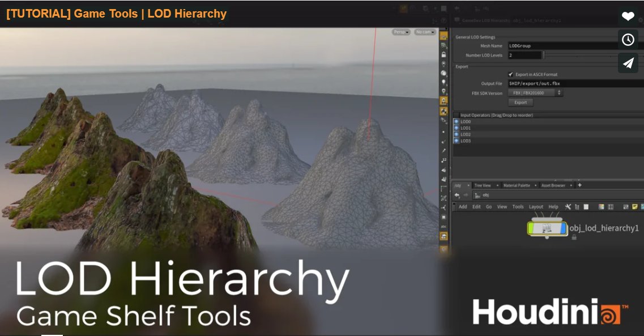Open the dropdown arrow on the obj tab
644x336 pixels.
tap(468, 186)
